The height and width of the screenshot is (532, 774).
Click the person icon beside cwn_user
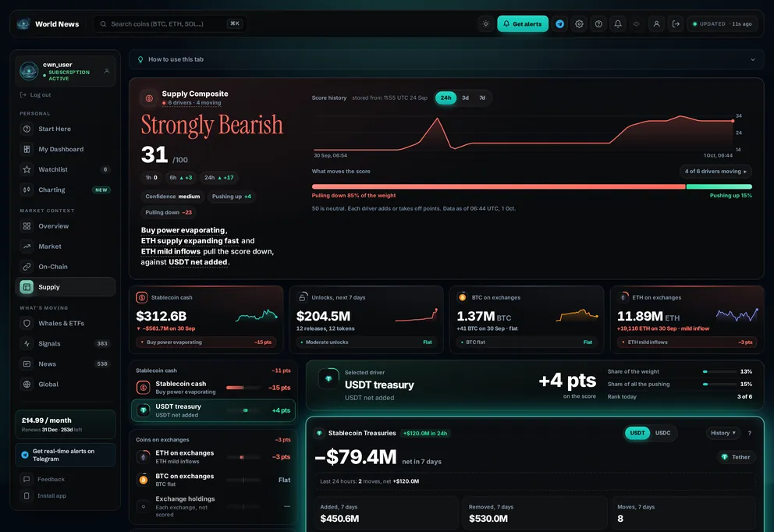[107, 71]
